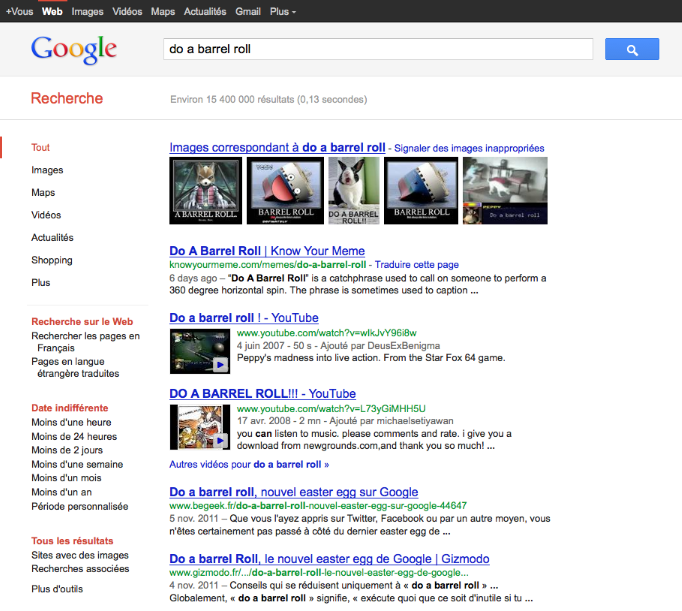This screenshot has width=682, height=611.
Task: Click 'Environ 15 400 000 résultats' text
Action: pyautogui.click(x=268, y=100)
